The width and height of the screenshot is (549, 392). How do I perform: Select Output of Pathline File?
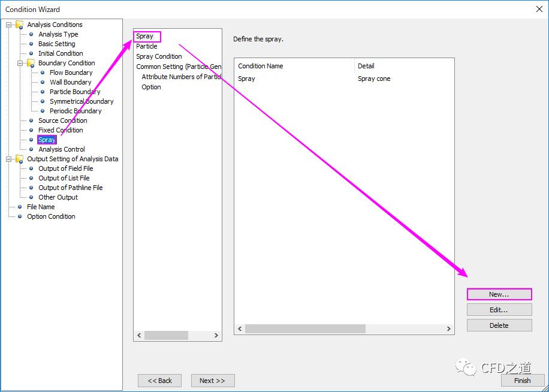70,188
